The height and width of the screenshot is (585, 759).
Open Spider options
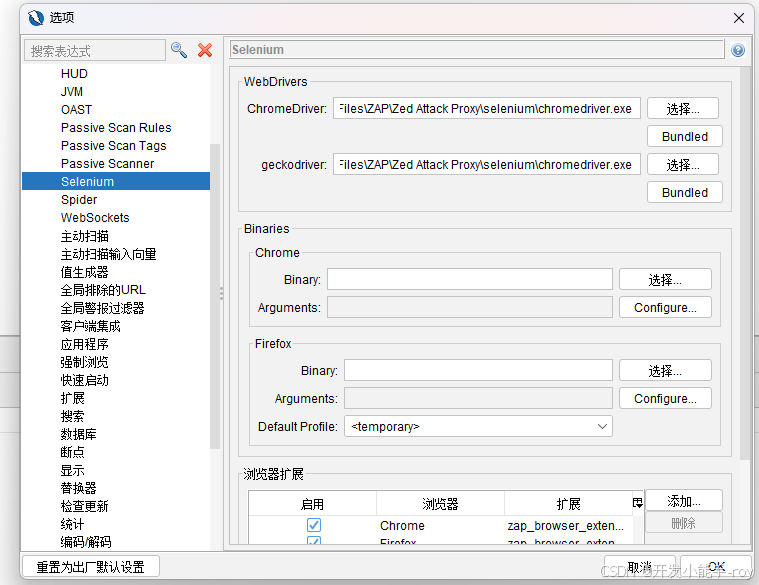click(x=79, y=199)
